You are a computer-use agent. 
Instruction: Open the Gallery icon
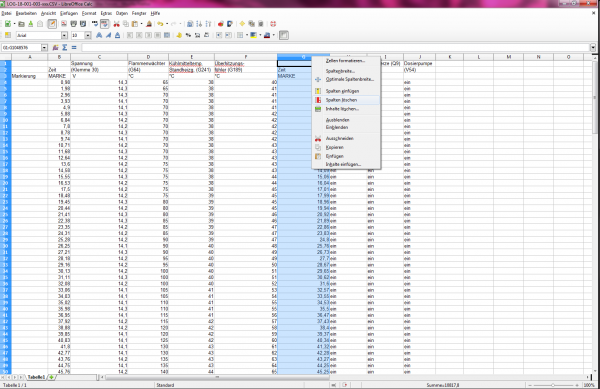click(251, 24)
